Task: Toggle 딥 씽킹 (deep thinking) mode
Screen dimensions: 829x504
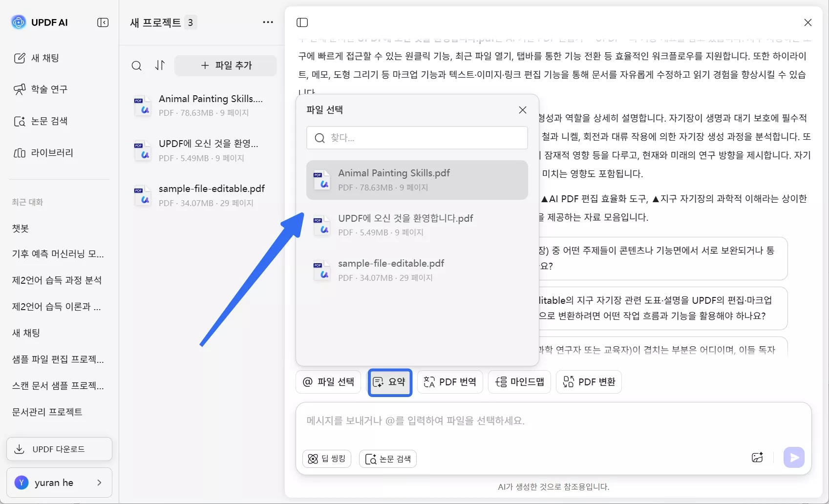Action: pos(326,458)
